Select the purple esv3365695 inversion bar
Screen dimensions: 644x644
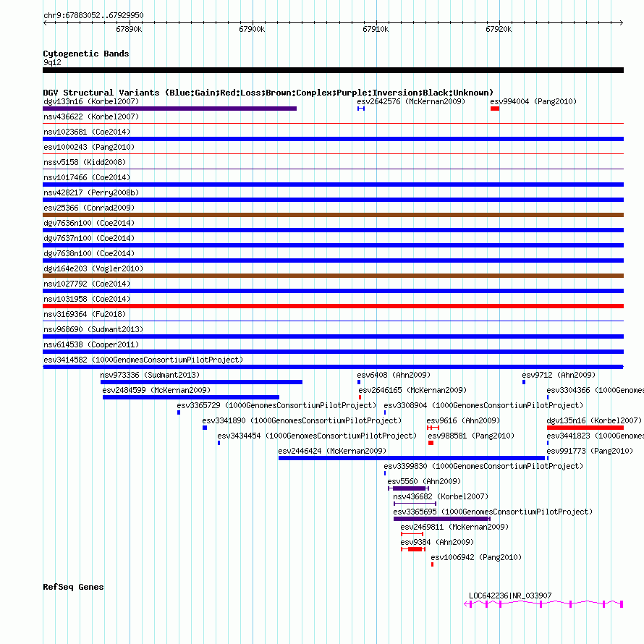442,519
